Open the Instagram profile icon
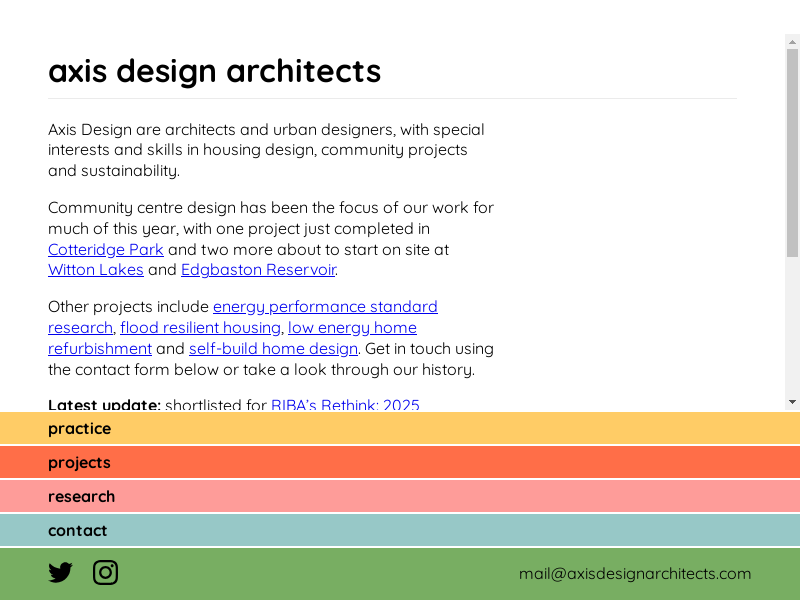 click(106, 573)
